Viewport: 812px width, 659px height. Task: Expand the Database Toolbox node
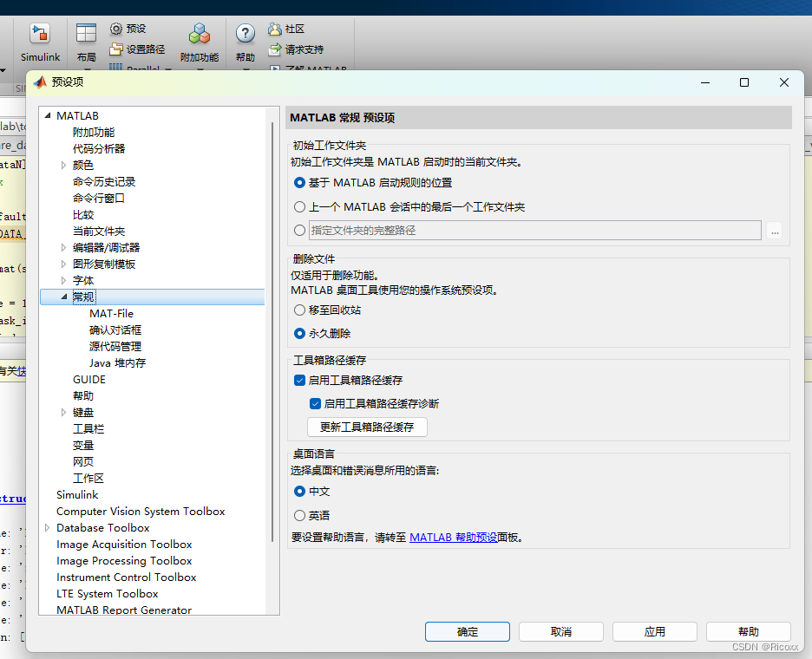pyautogui.click(x=47, y=528)
